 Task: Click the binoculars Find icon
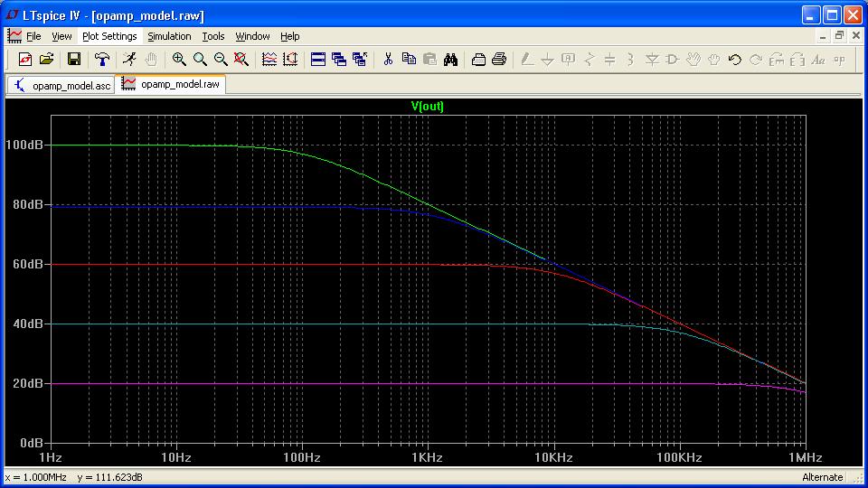[x=450, y=60]
